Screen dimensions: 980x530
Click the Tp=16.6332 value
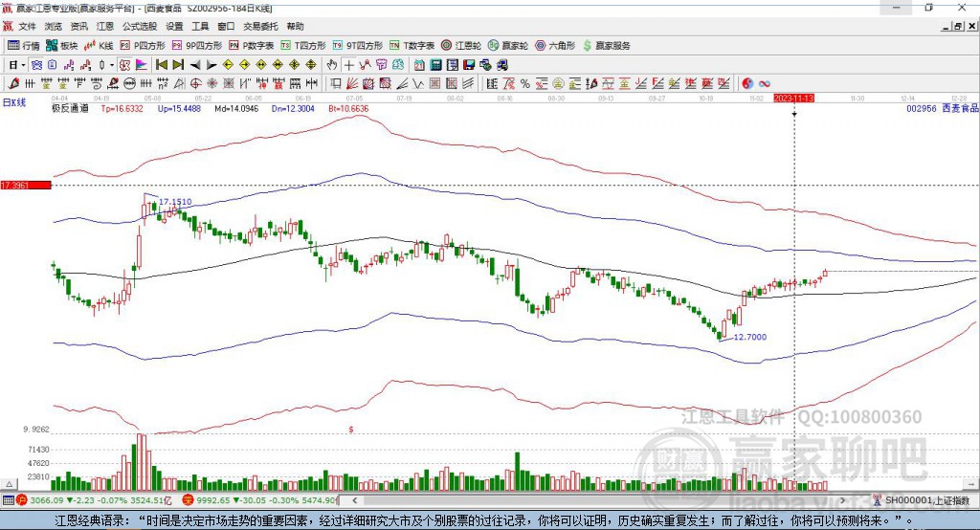(x=122, y=108)
